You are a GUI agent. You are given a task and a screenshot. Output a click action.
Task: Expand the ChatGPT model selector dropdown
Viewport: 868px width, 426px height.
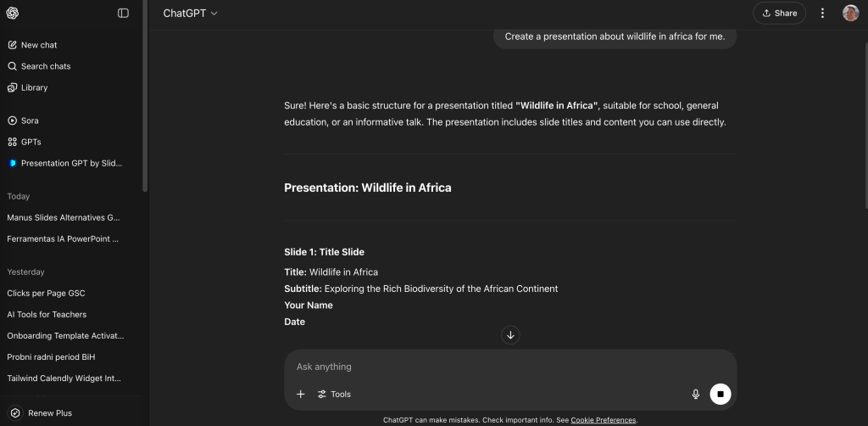[190, 14]
